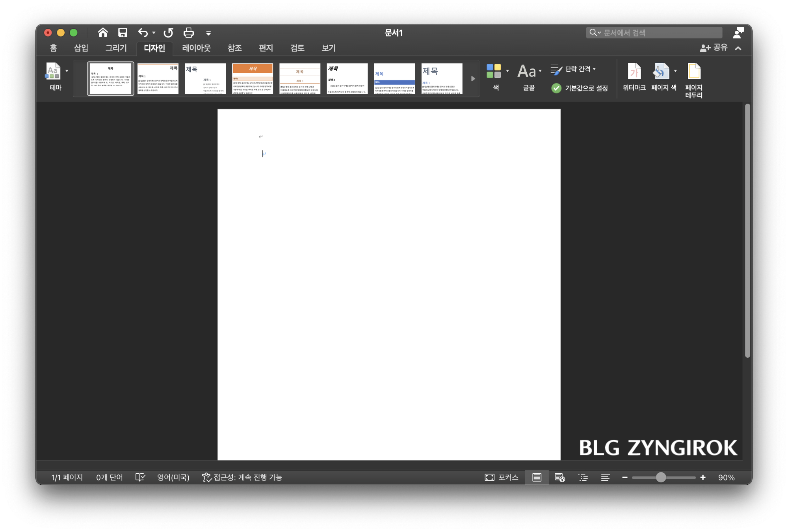
Task: Click the Share (공유) button
Action: click(x=714, y=48)
